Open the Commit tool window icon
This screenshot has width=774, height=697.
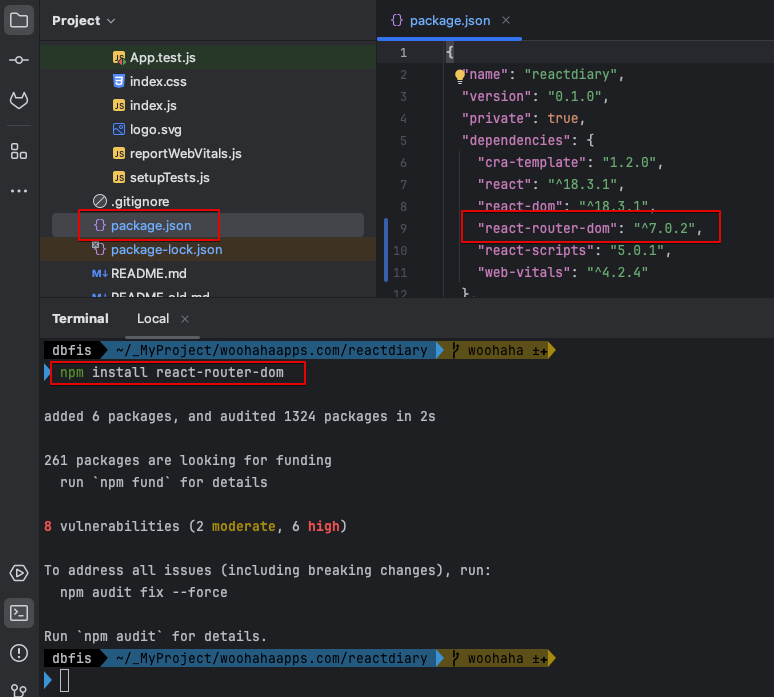click(19, 60)
